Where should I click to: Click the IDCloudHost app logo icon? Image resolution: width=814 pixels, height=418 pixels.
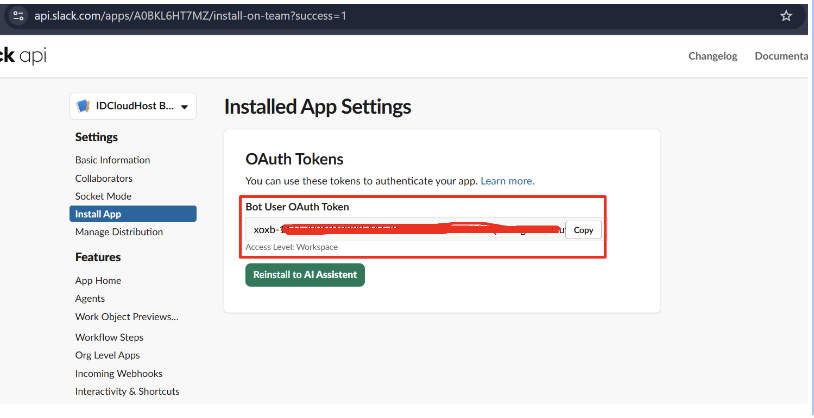coord(83,106)
